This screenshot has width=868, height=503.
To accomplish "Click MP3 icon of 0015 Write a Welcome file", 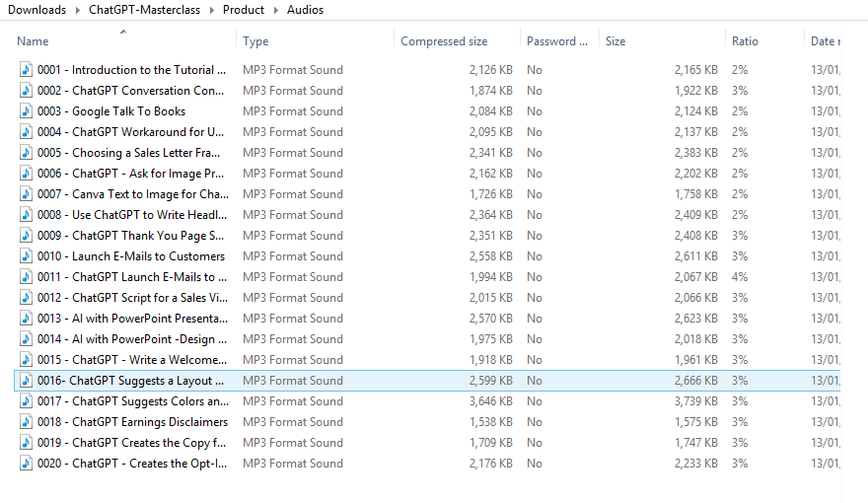I will click(x=26, y=360).
